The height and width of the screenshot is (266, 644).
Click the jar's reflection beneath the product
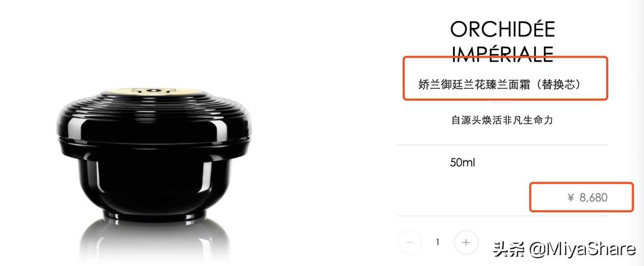pyautogui.click(x=154, y=242)
